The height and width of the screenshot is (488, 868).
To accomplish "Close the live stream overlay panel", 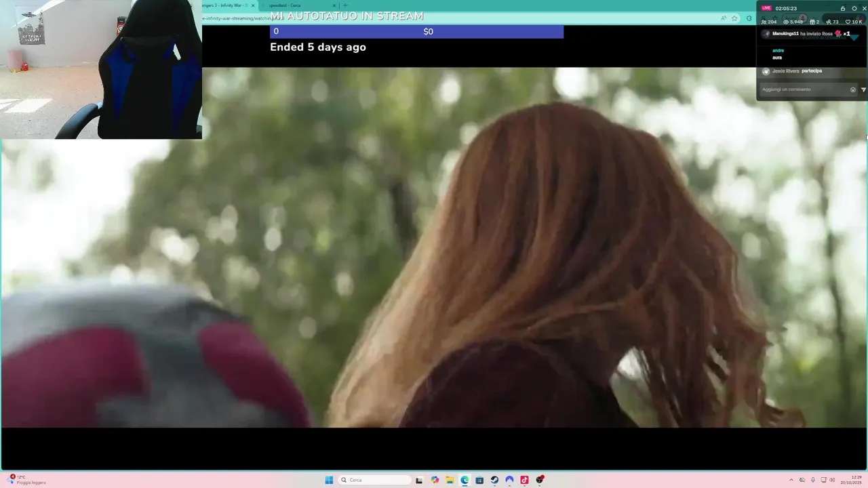I will [864, 8].
